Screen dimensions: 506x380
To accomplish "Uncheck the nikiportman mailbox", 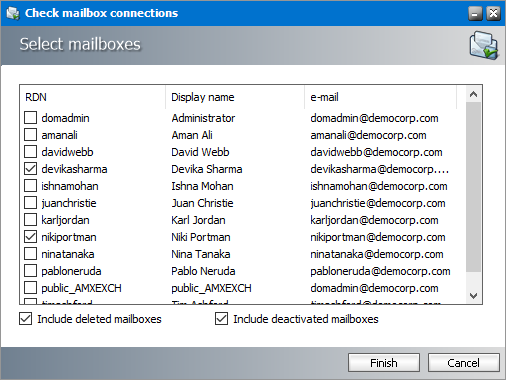I will [30, 237].
